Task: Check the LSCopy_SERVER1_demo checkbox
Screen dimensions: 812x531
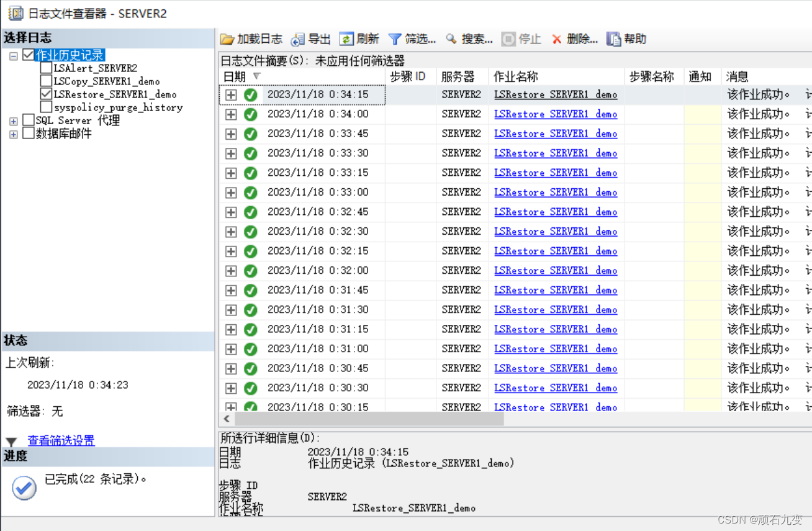Action: (x=46, y=81)
